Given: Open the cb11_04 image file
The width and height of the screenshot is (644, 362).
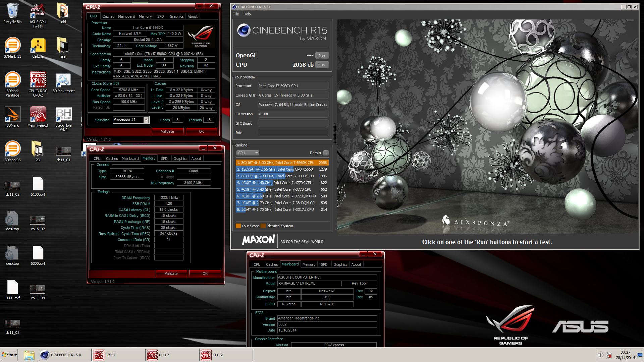Looking at the screenshot, I should coord(38,292).
